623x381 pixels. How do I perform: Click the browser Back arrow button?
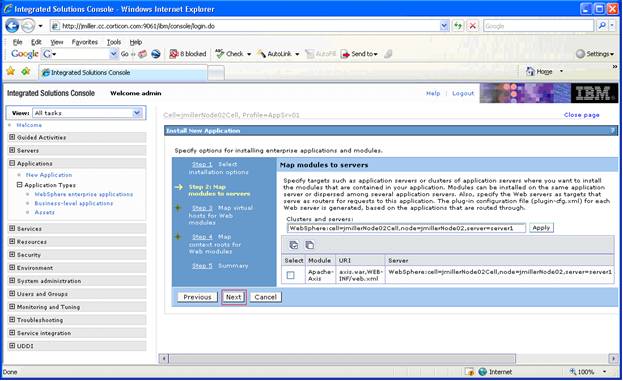point(12,26)
